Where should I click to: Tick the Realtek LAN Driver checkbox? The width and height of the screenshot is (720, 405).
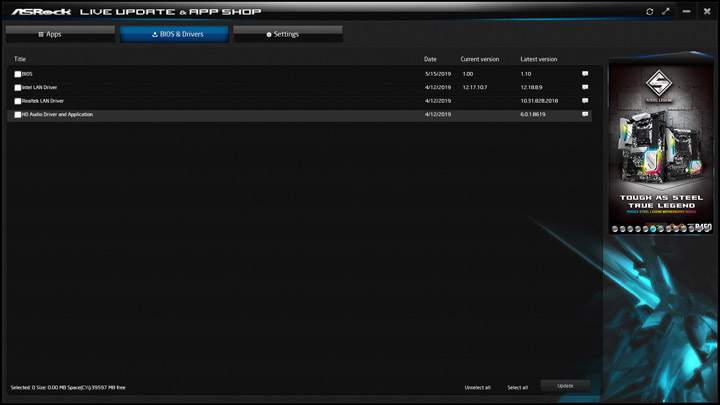click(17, 101)
